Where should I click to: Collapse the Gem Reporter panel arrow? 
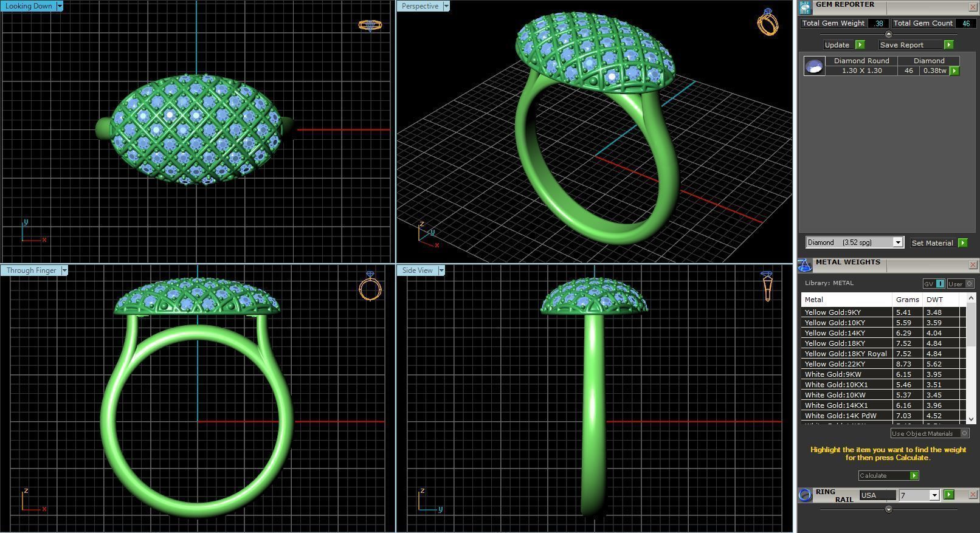pos(888,34)
